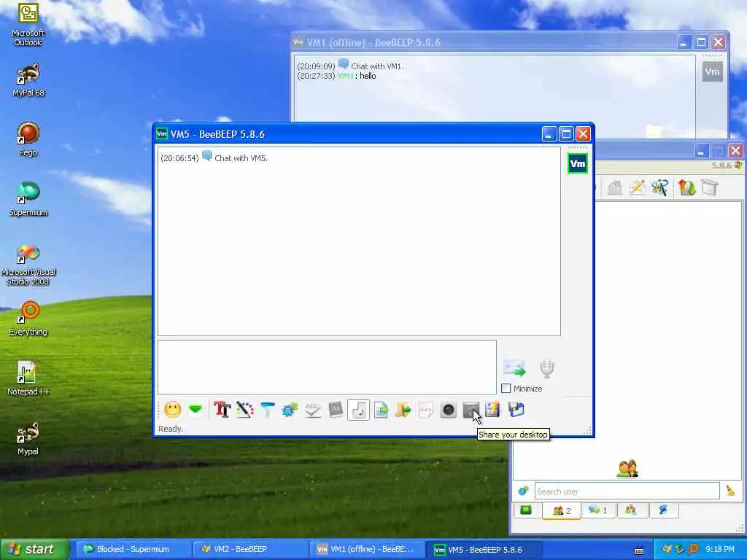747x560 pixels.
Task: Switch to the chats tab showing 1
Action: coord(598,510)
